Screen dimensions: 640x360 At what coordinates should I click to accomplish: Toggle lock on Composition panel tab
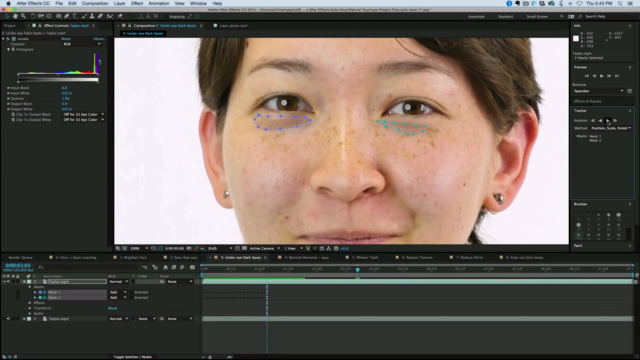tap(129, 25)
